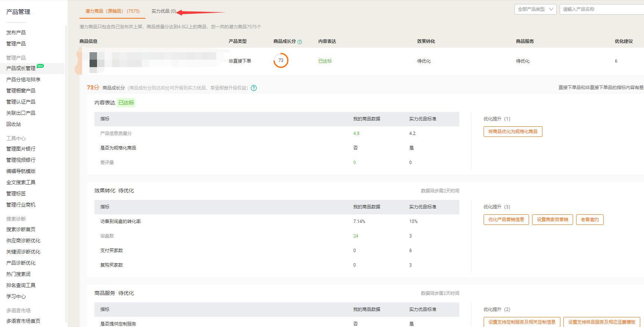Click help icon next to 商品成长分 column header
The height and width of the screenshot is (327, 644).
coord(300,42)
